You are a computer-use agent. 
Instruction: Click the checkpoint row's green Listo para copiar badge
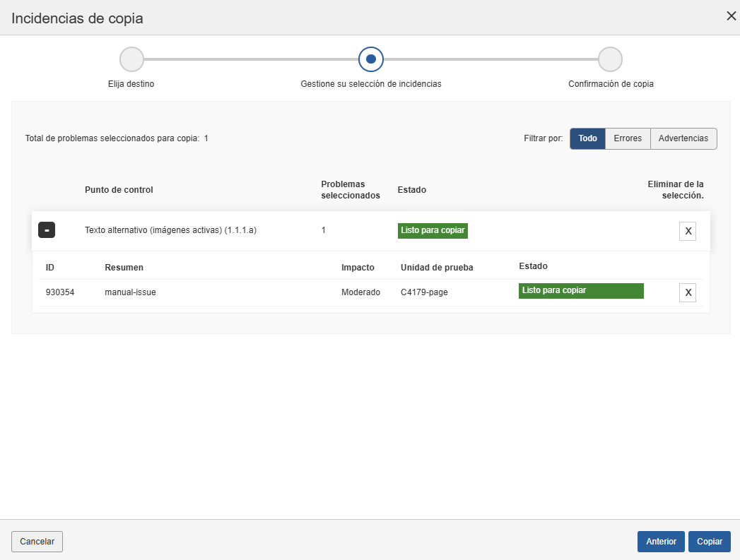point(433,230)
